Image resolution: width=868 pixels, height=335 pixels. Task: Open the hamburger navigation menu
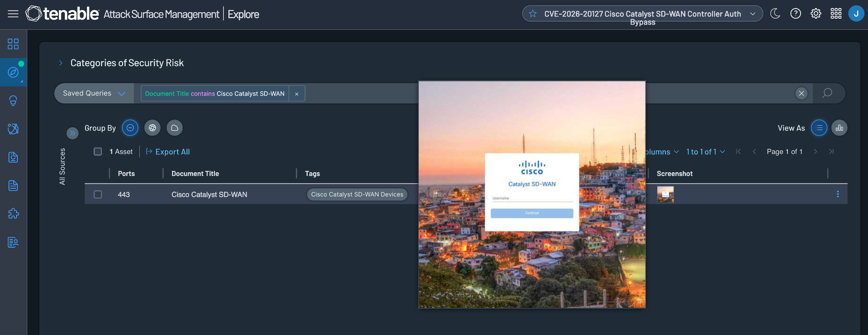click(x=13, y=14)
